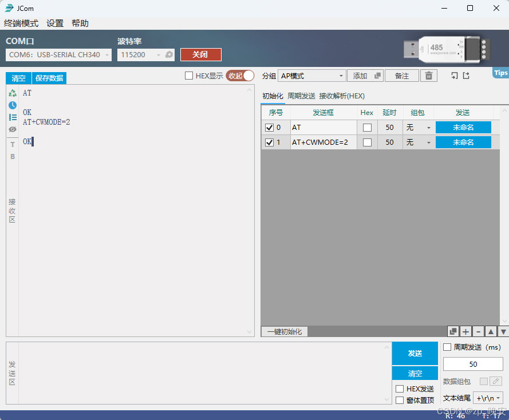This screenshot has height=420, width=509.
Task: Select the clock timestamp icon in left sidebar
Action: tap(12, 104)
